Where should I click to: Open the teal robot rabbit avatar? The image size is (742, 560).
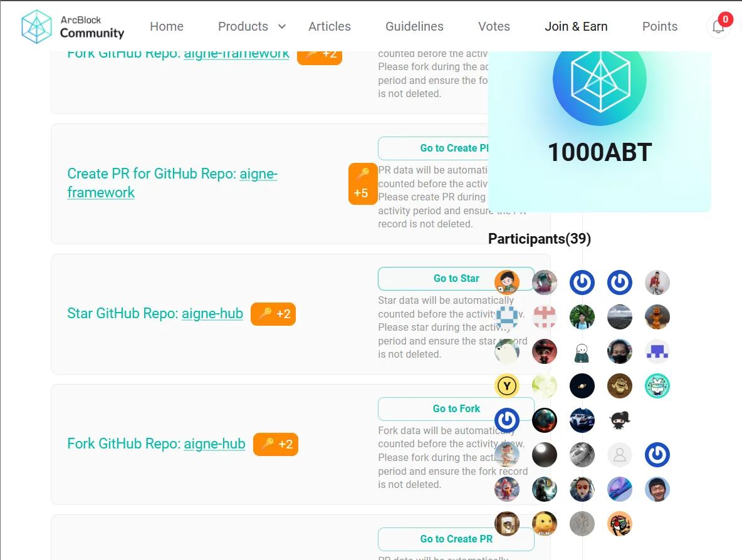click(x=657, y=386)
